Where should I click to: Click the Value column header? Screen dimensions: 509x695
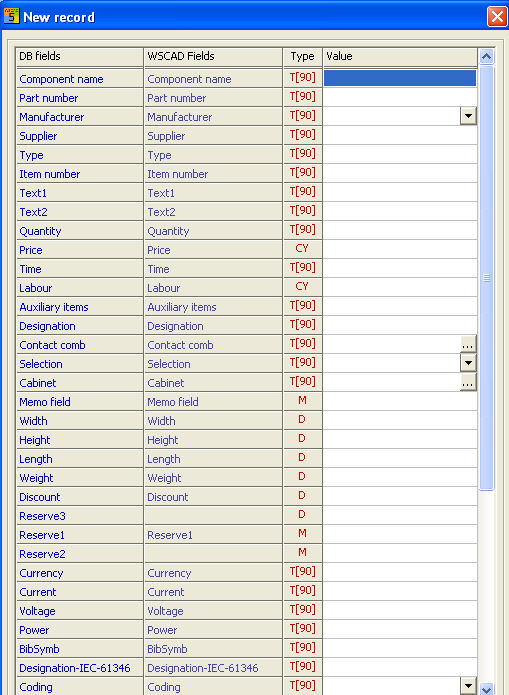pos(400,57)
